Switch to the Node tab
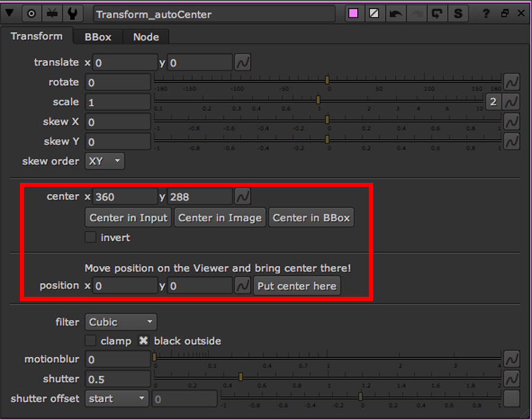 146,37
